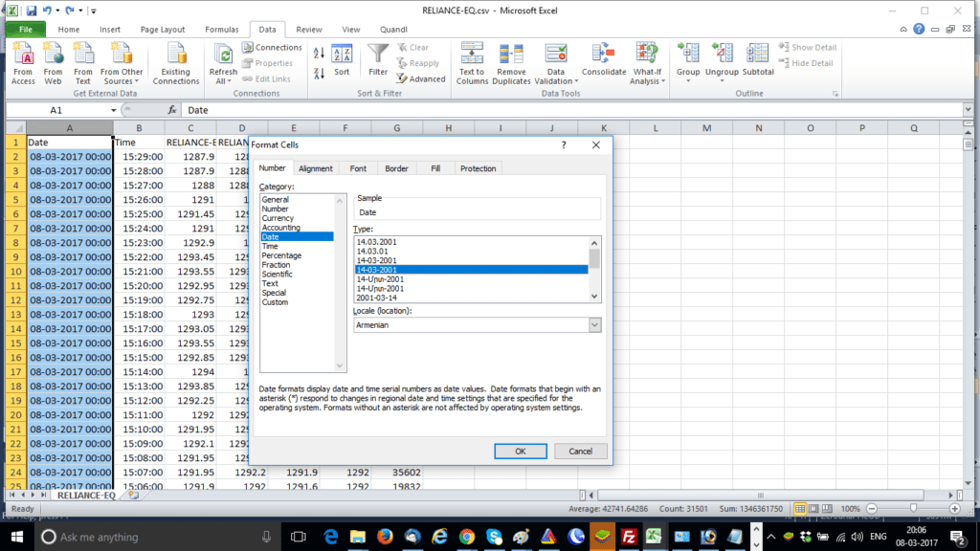Image resolution: width=980 pixels, height=551 pixels.
Task: Cancel the Format Cells dialog
Action: [583, 451]
